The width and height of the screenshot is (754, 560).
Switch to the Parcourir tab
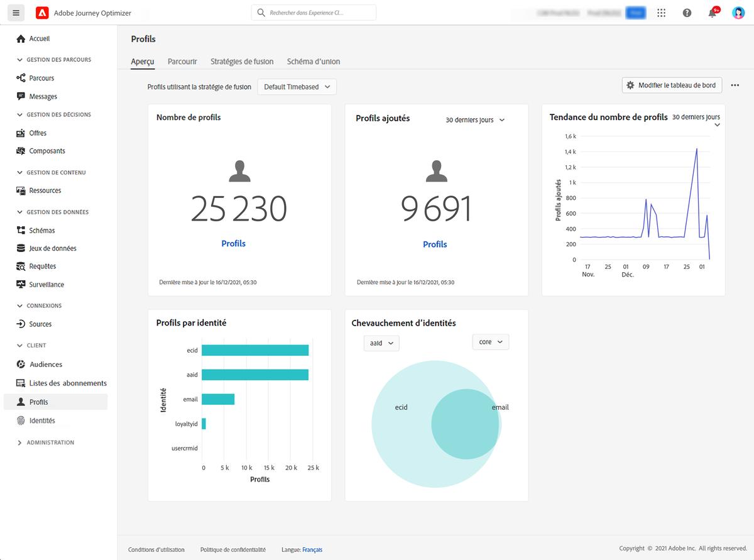click(182, 62)
